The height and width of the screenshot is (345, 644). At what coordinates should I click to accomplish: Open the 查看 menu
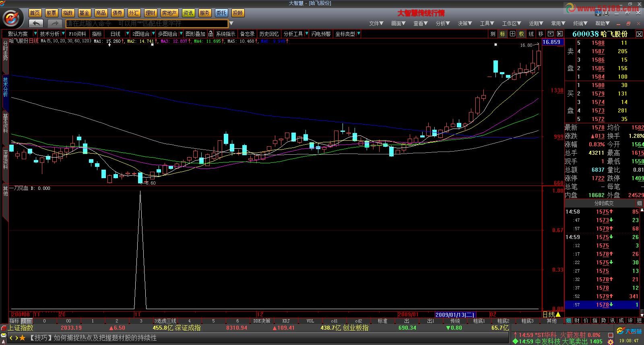(420, 23)
